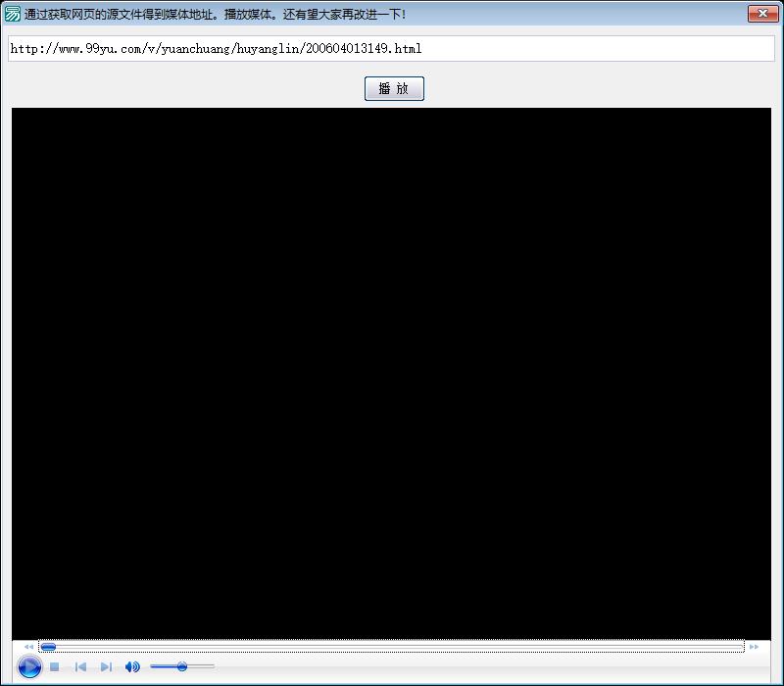784x686 pixels.
Task: Stop playback with the square stop button
Action: (55, 666)
